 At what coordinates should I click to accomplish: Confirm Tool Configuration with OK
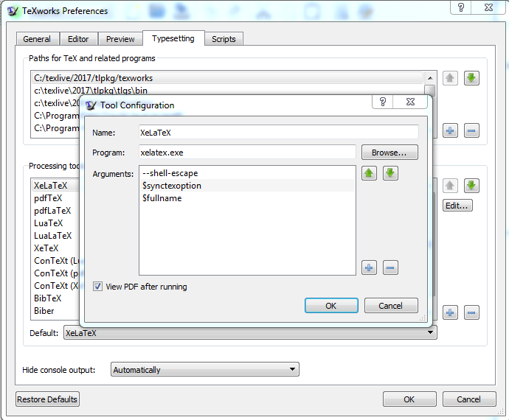(331, 306)
